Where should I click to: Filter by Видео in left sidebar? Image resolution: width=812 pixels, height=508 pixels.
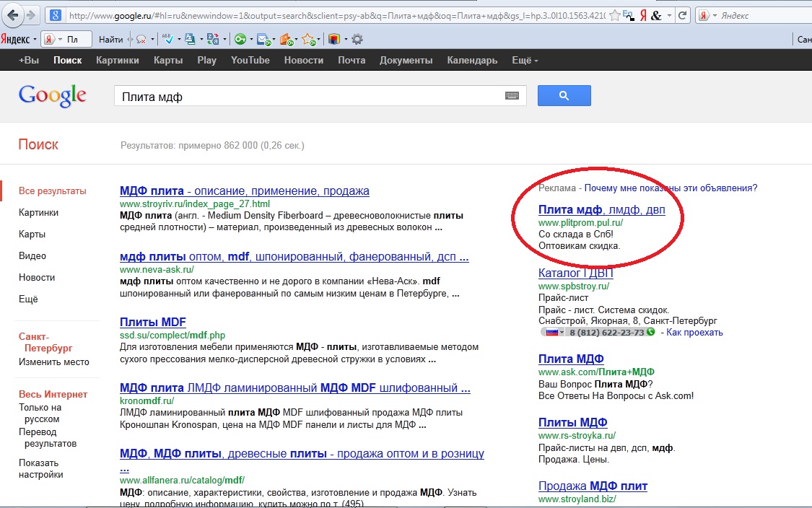click(x=32, y=256)
